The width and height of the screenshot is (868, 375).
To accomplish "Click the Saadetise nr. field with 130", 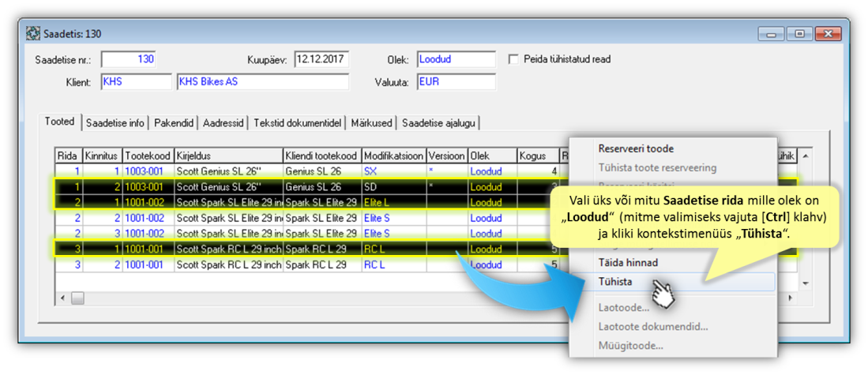I will click(130, 59).
